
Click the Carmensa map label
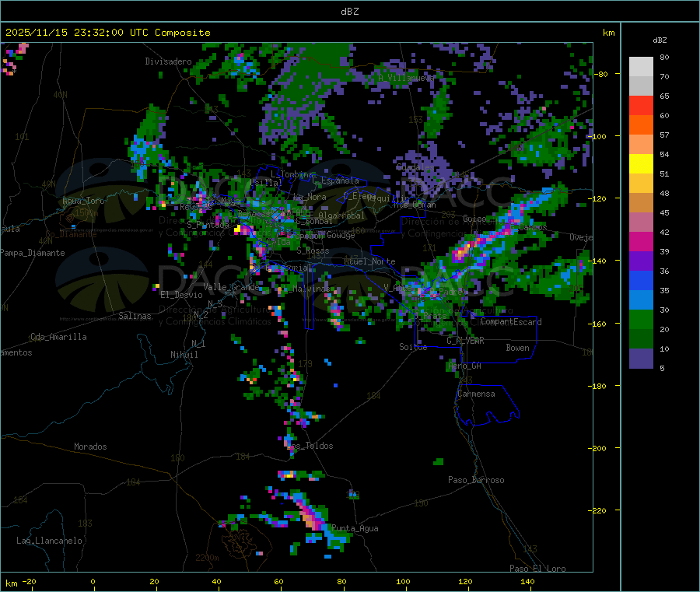(x=476, y=394)
